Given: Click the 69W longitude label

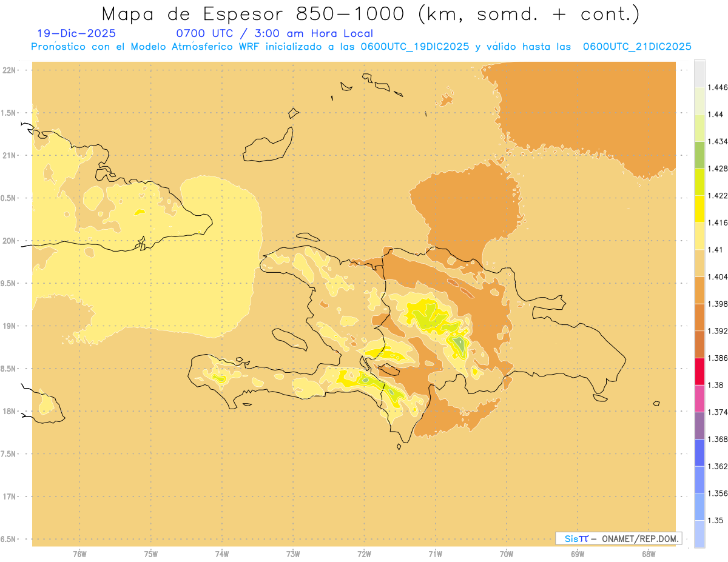Looking at the screenshot, I should point(578,554).
